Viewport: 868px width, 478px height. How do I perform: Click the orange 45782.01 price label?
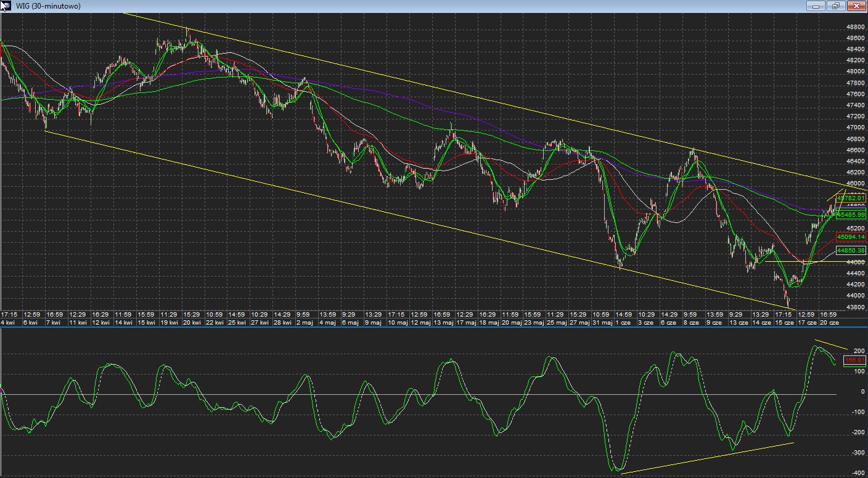pyautogui.click(x=851, y=198)
